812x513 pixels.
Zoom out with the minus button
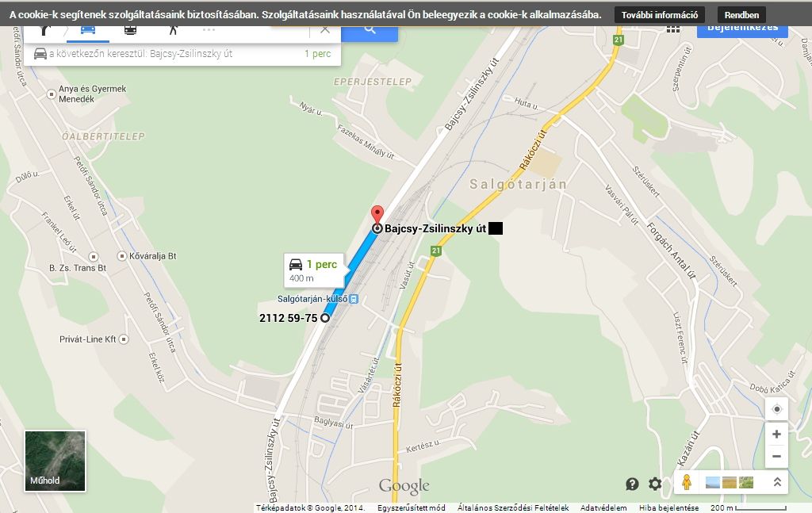tap(777, 457)
